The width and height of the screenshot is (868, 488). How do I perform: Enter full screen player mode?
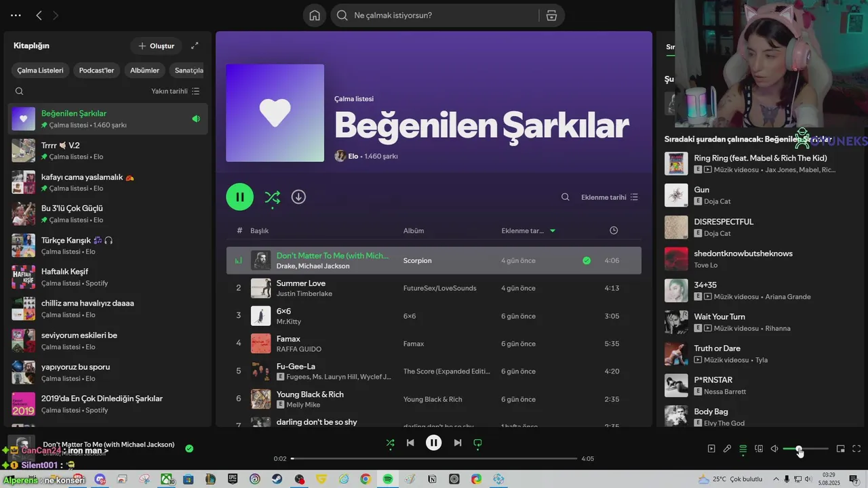[x=856, y=449]
